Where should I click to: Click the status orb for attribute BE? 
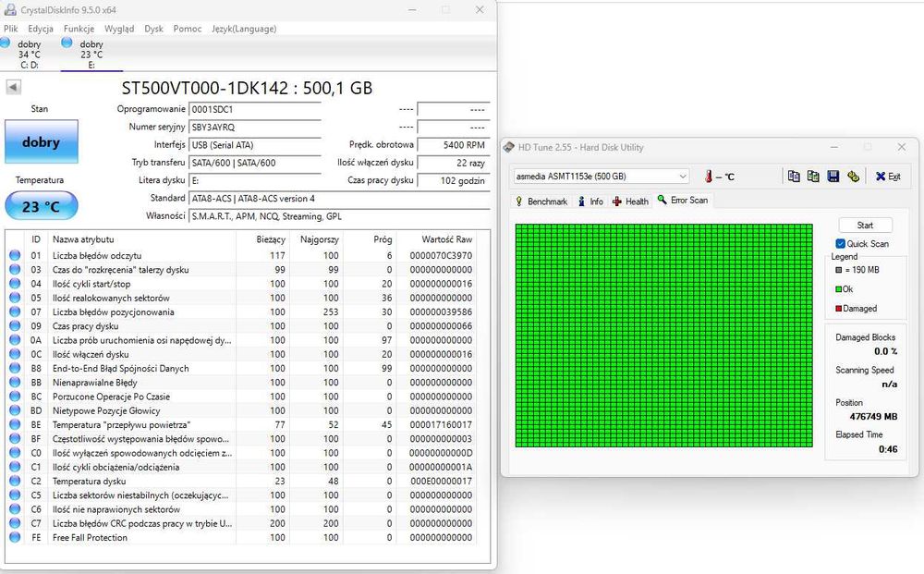tap(16, 424)
